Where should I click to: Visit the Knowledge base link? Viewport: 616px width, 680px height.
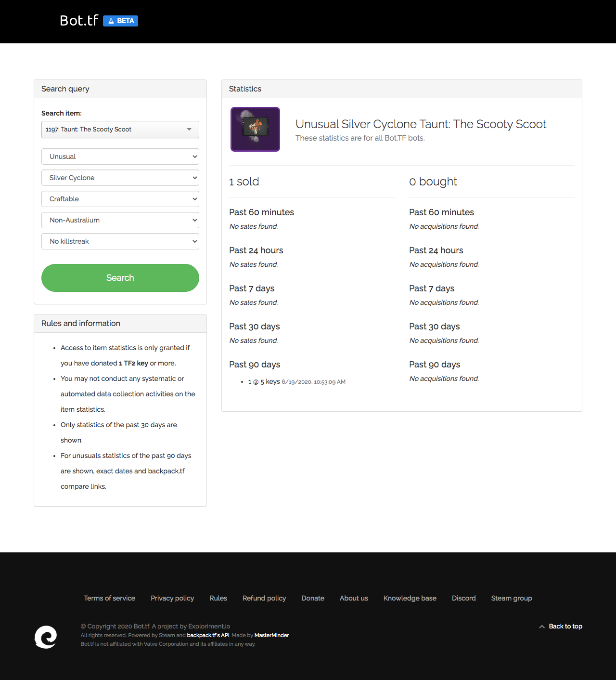410,598
